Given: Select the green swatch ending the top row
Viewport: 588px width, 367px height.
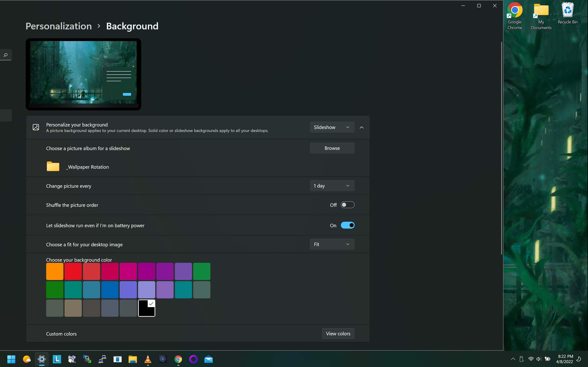Looking at the screenshot, I should (202, 271).
